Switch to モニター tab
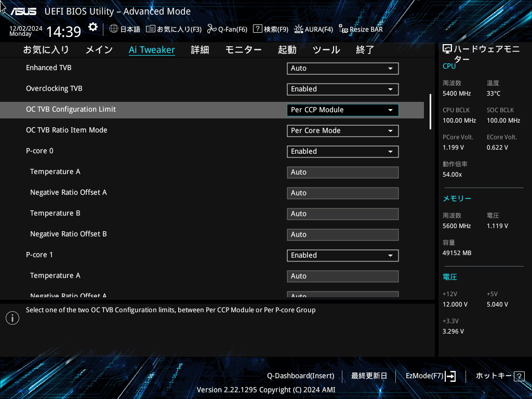The height and width of the screenshot is (399, 532). tap(243, 50)
